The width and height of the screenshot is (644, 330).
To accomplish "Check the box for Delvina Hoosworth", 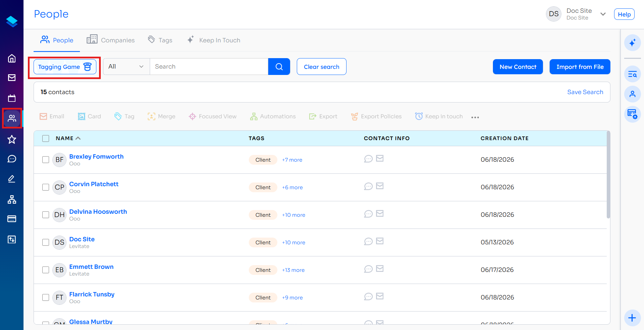I will pos(46,215).
